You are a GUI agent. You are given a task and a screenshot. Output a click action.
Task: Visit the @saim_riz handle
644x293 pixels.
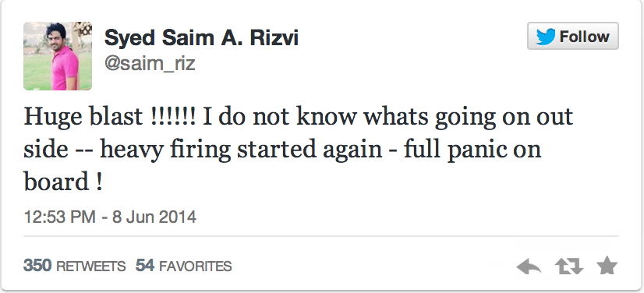150,64
